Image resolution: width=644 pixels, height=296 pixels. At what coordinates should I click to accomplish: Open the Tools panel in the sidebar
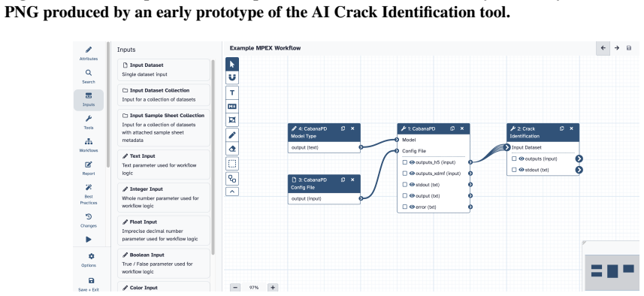(89, 122)
